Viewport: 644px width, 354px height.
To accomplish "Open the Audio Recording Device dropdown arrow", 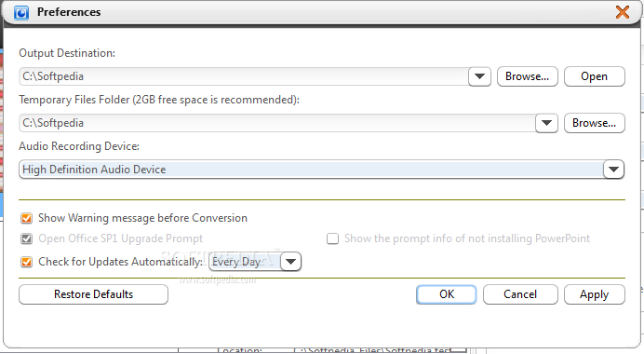I will coord(613,170).
